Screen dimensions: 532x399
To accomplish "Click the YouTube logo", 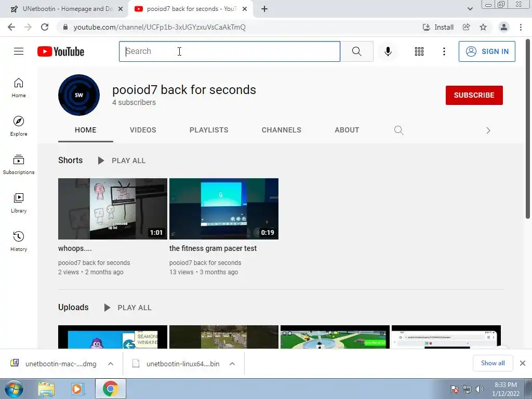I will 61,51.
